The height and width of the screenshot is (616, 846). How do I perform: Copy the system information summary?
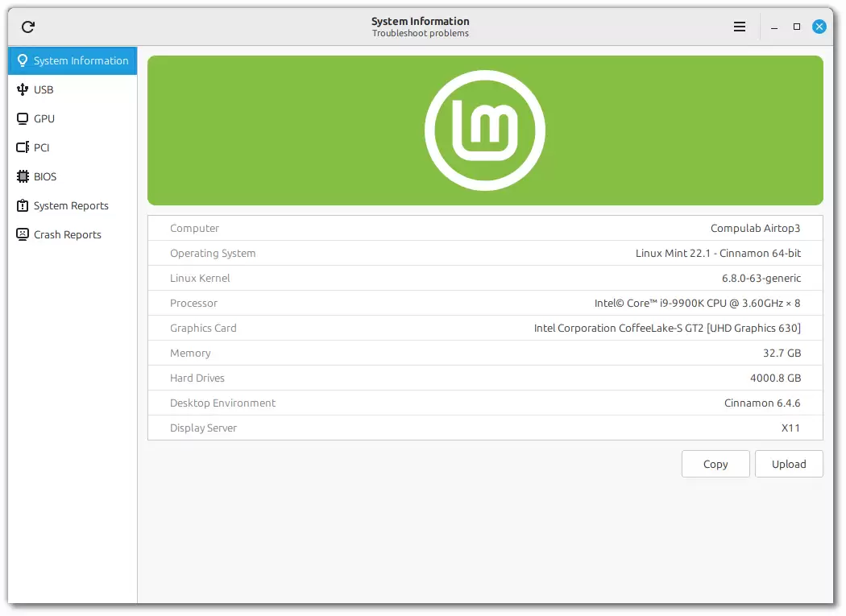(x=715, y=464)
